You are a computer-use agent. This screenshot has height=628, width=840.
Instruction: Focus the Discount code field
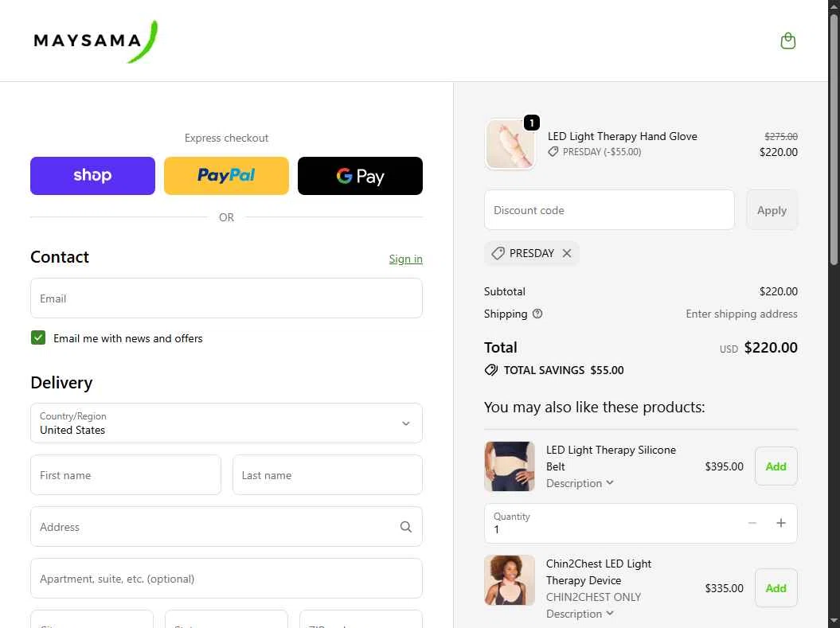coord(609,210)
